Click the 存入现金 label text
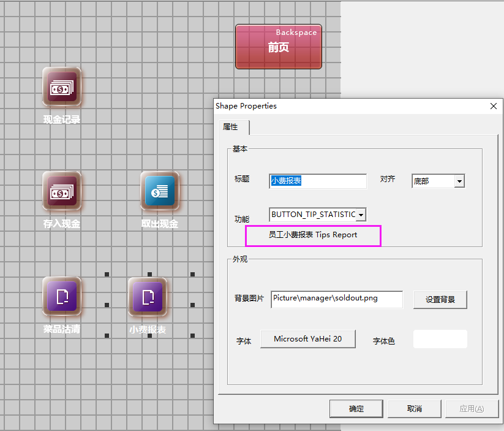This screenshot has height=431, width=504. coord(62,224)
